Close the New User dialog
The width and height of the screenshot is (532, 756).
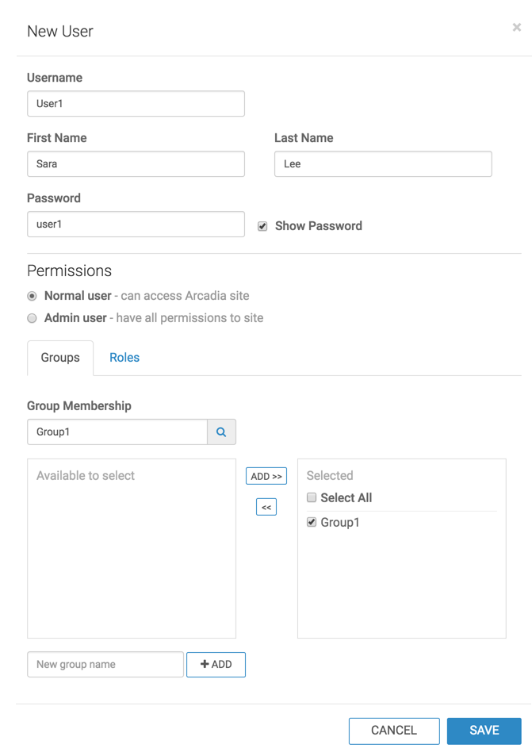point(517,28)
